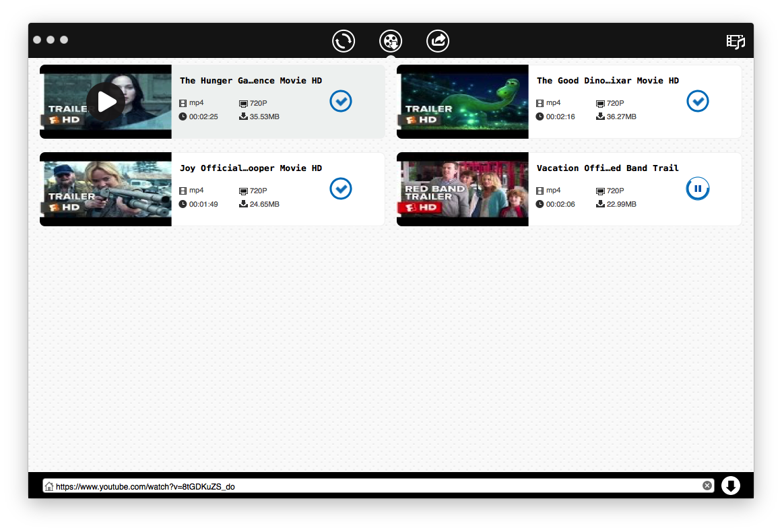Click title 'The Good Dino…ixar Movie HD'

pos(608,81)
